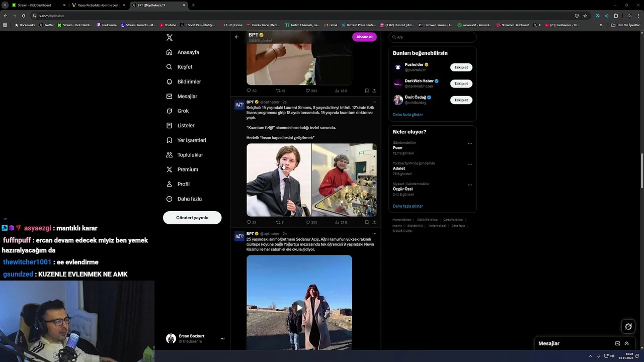Click the Abone ol button

364,37
